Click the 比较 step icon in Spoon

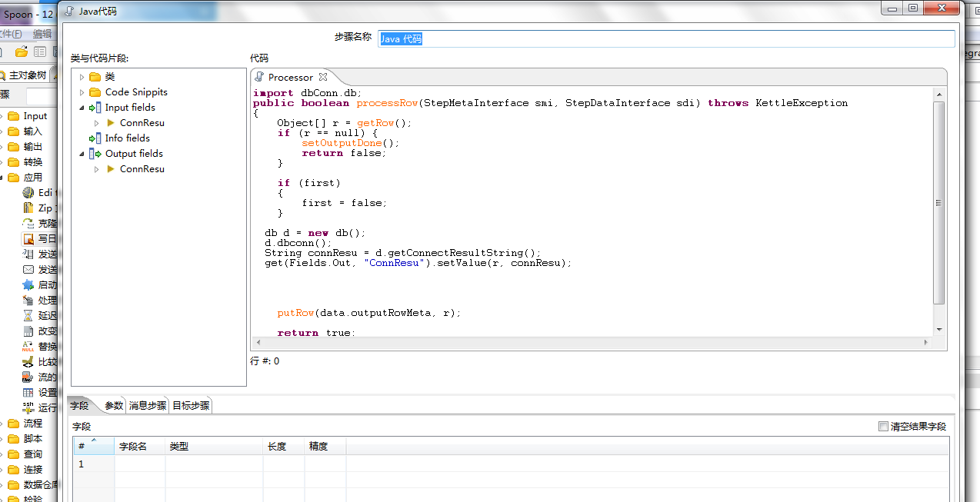click(x=28, y=362)
